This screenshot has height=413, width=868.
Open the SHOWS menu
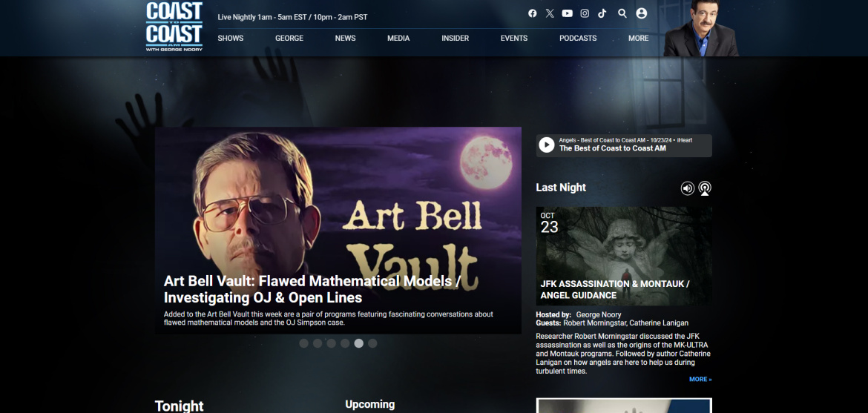point(230,39)
